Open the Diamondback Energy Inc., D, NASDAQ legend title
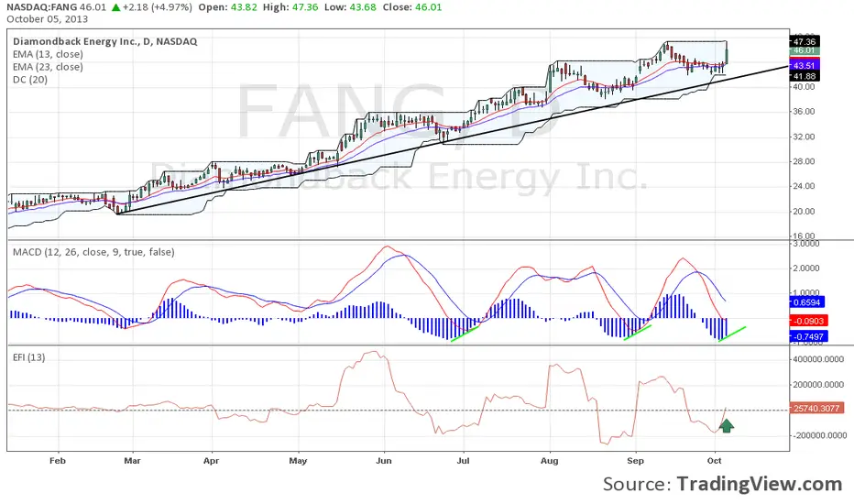The height and width of the screenshot is (504, 854). [105, 41]
